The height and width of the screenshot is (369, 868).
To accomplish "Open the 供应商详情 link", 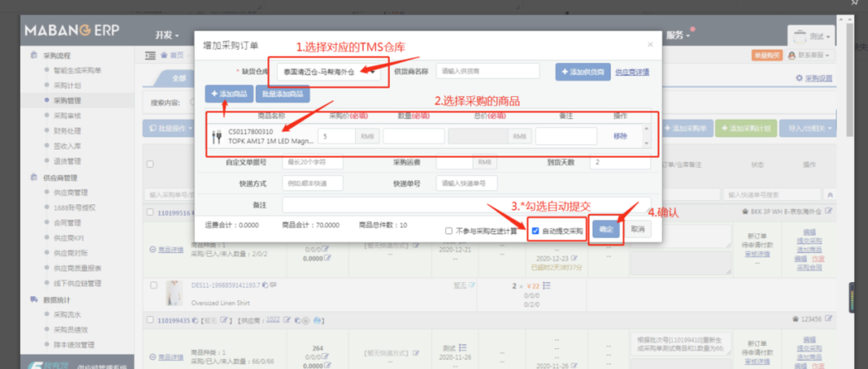I will pos(632,72).
